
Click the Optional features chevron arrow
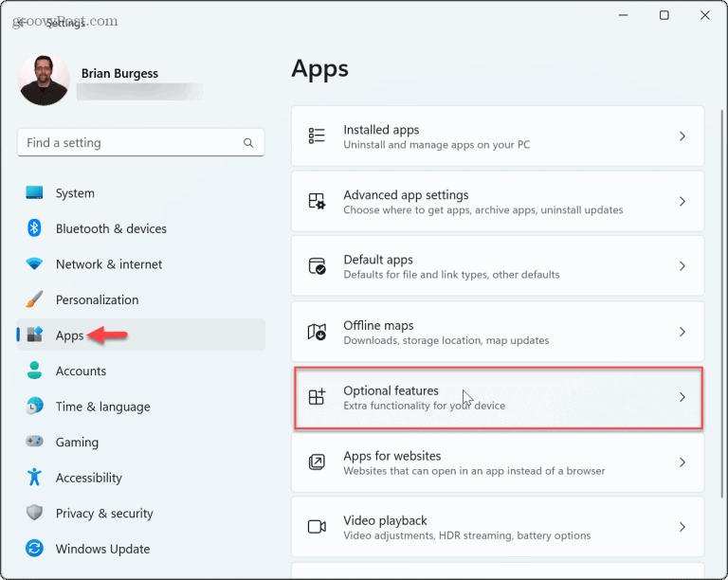[682, 397]
